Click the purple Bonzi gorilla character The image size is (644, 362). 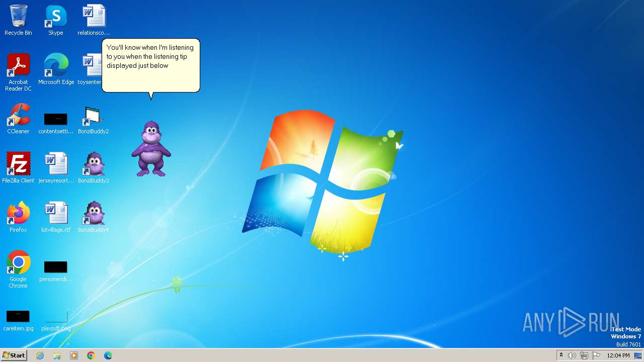151,149
